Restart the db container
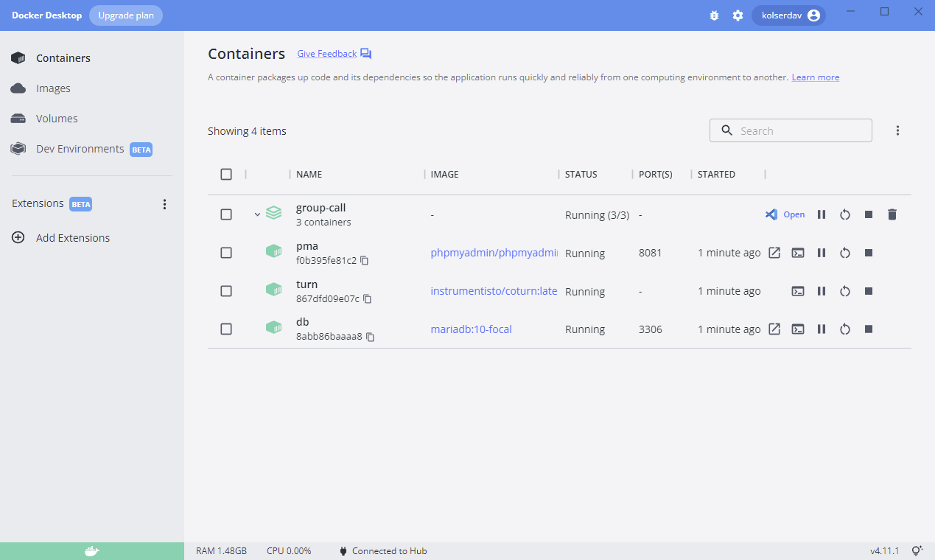Image resolution: width=935 pixels, height=560 pixels. 845,329
